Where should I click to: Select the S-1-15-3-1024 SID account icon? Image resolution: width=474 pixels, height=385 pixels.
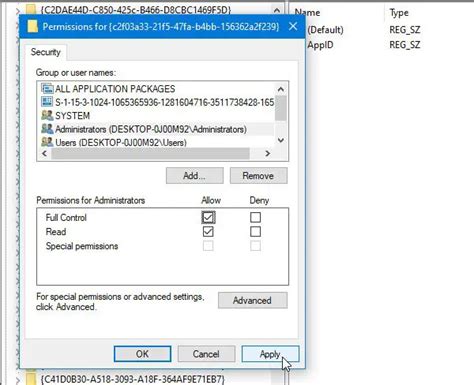(x=47, y=102)
